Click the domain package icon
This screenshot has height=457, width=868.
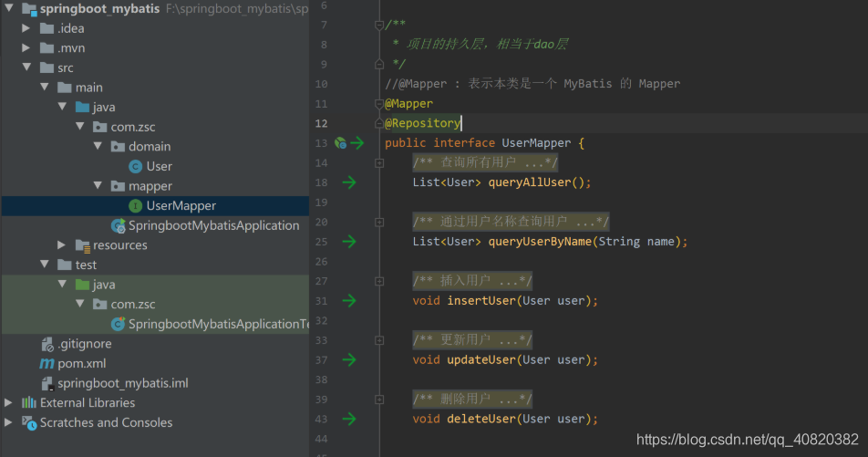coord(118,147)
